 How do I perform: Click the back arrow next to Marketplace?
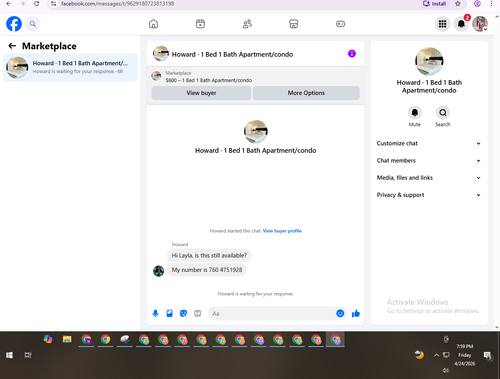point(12,46)
